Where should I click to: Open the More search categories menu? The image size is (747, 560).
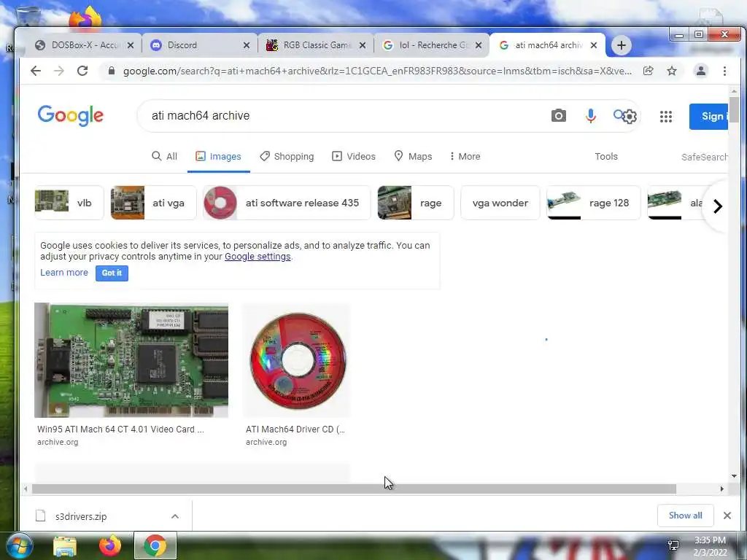(465, 156)
